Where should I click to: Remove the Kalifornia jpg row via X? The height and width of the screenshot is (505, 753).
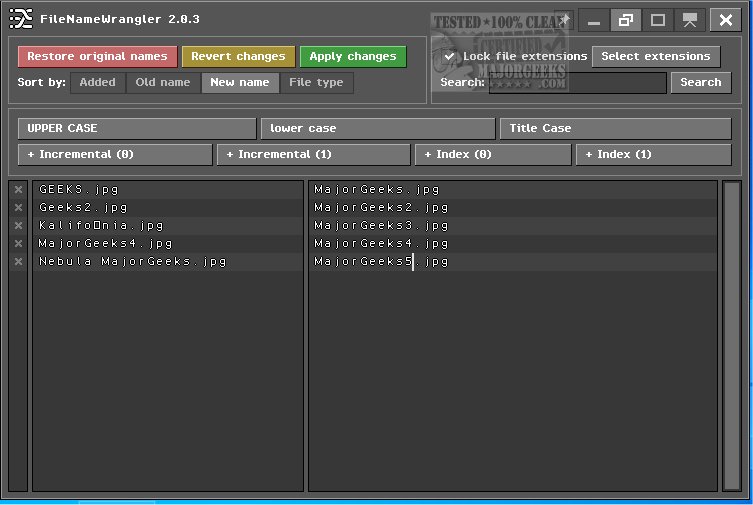(18, 226)
